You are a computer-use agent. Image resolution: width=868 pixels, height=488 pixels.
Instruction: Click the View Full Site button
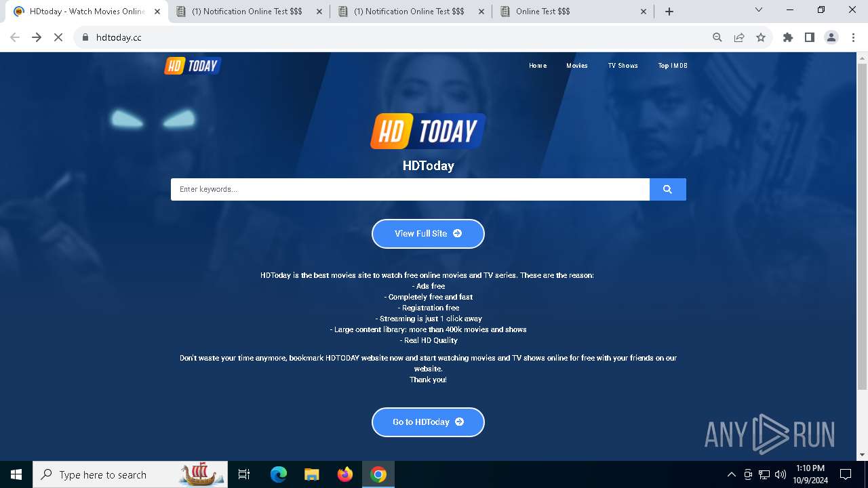(428, 234)
